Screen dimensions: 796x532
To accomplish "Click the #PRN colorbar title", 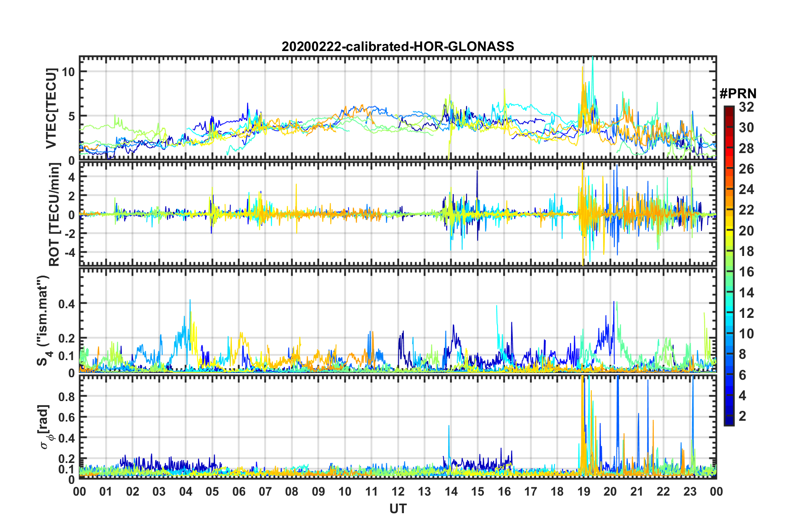I will 738,94.
